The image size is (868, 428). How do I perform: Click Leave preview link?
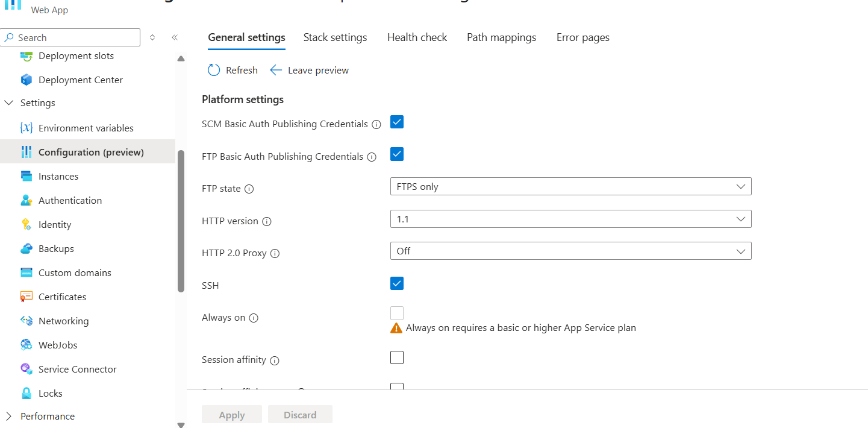(x=310, y=71)
